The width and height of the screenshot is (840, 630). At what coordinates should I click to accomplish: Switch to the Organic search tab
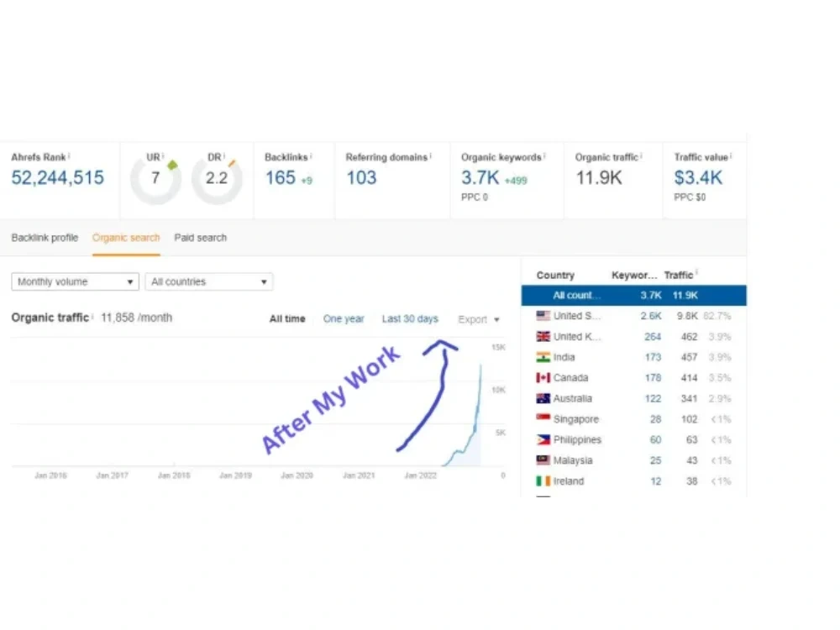(126, 238)
